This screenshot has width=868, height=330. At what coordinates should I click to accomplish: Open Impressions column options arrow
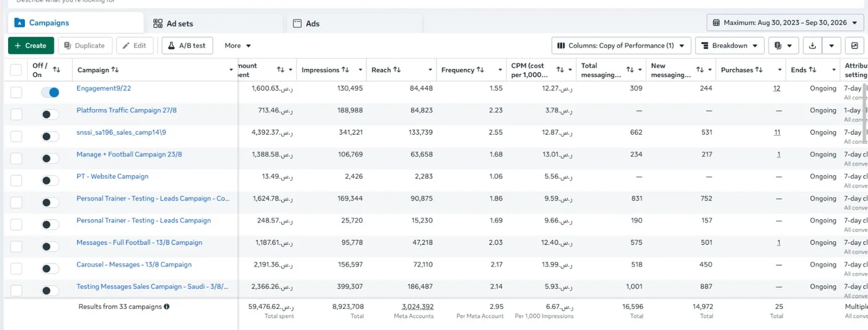360,70
